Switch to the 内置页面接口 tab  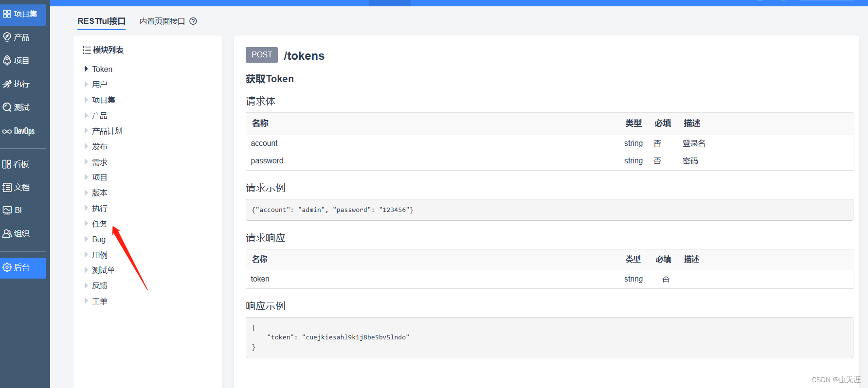coord(163,21)
